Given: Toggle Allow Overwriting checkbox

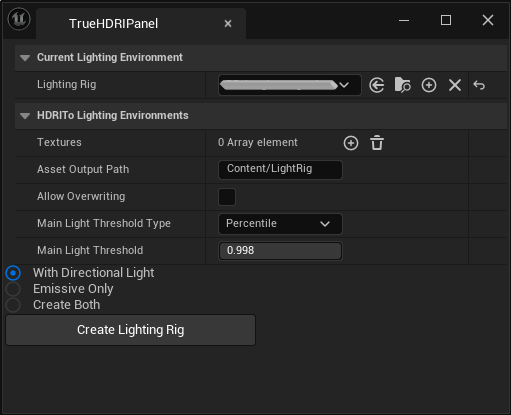Looking at the screenshot, I should [x=227, y=197].
